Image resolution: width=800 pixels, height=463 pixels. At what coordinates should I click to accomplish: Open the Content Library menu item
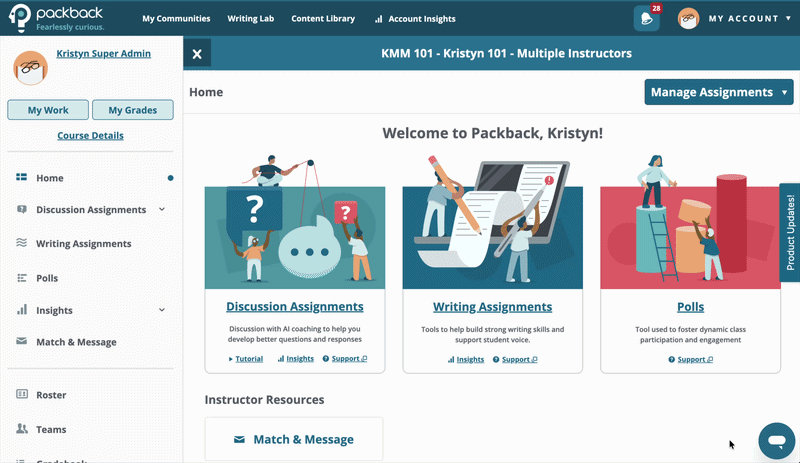point(323,19)
